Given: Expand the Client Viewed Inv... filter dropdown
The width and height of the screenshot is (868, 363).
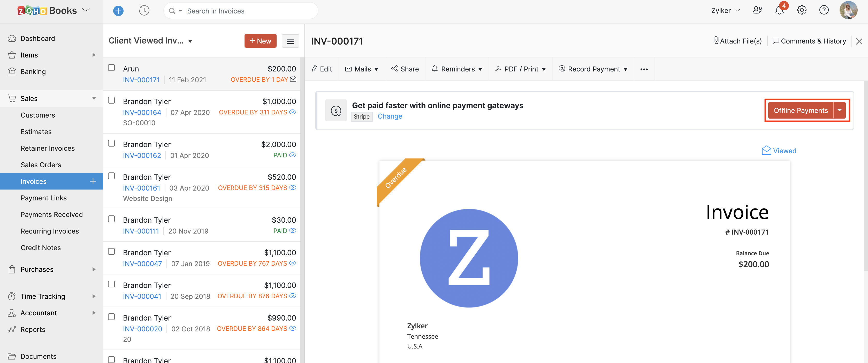Looking at the screenshot, I should pyautogui.click(x=192, y=40).
